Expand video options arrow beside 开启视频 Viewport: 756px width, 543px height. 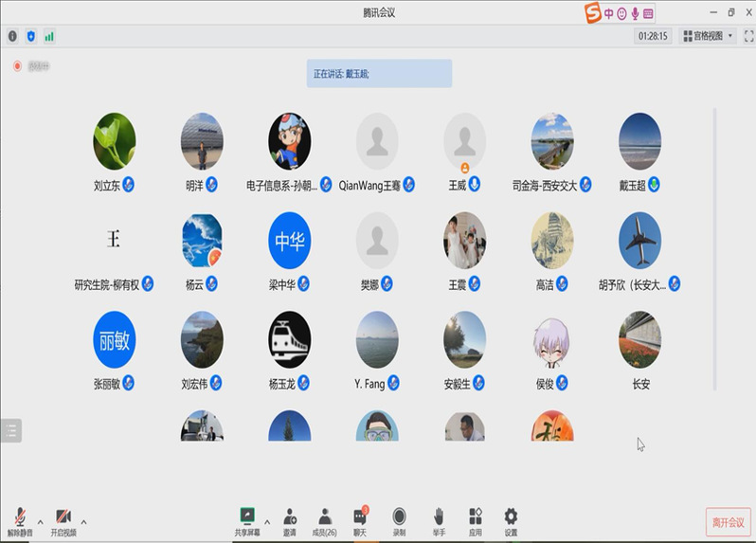click(x=83, y=521)
